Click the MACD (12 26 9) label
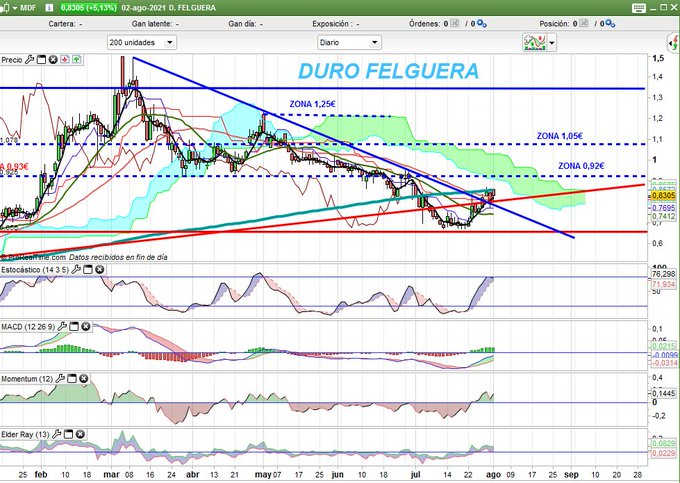680x483 pixels. tap(28, 326)
